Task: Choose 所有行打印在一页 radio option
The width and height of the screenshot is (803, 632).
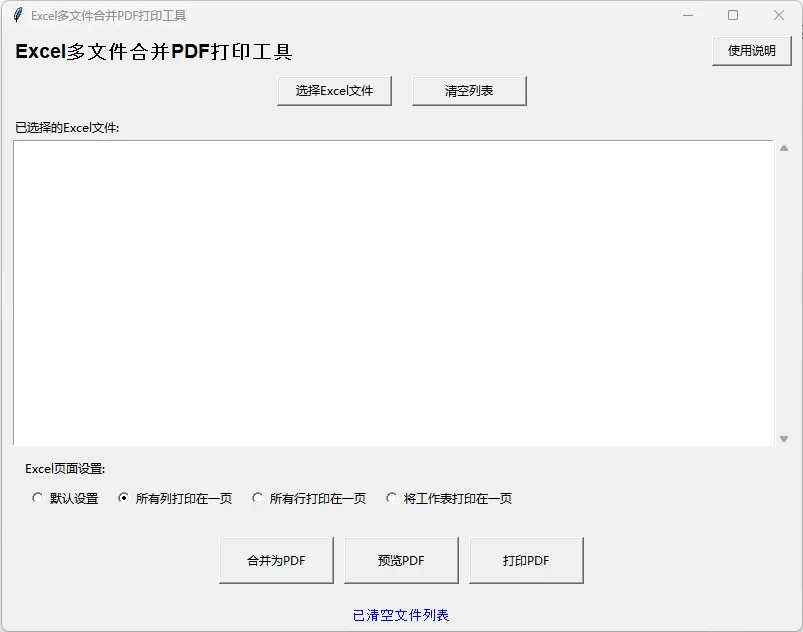Action: click(309, 498)
